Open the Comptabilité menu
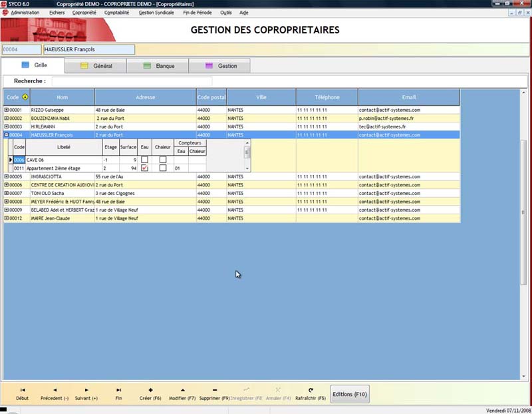532x414 pixels. tap(117, 13)
